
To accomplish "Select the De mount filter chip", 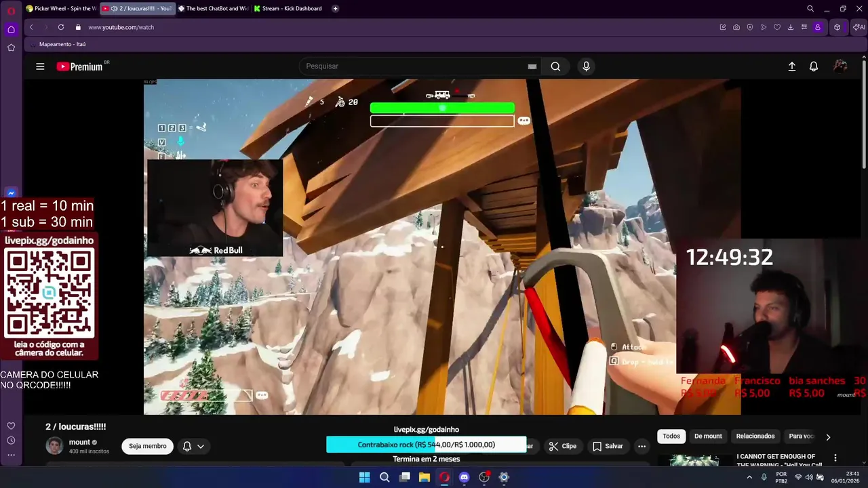I will click(708, 436).
